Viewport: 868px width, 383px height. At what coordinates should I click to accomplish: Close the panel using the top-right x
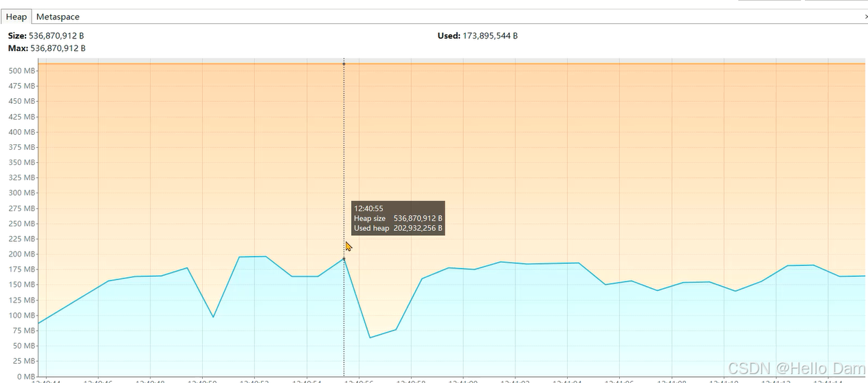tap(865, 17)
